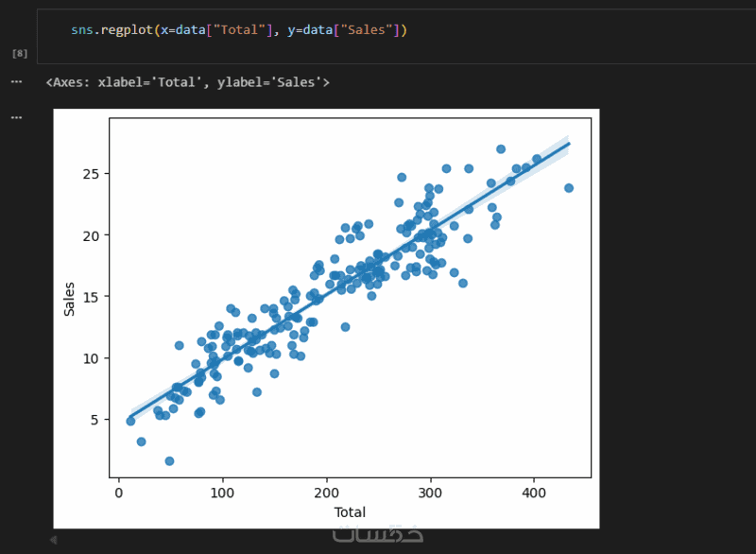Open the ellipsis menu beside the plot image output
Image resolution: width=756 pixels, height=554 pixels.
pos(15,117)
